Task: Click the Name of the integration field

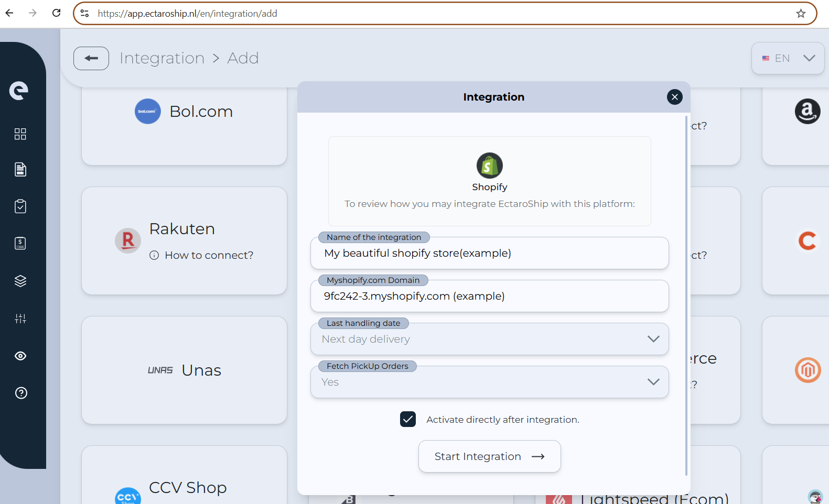Action: [489, 253]
